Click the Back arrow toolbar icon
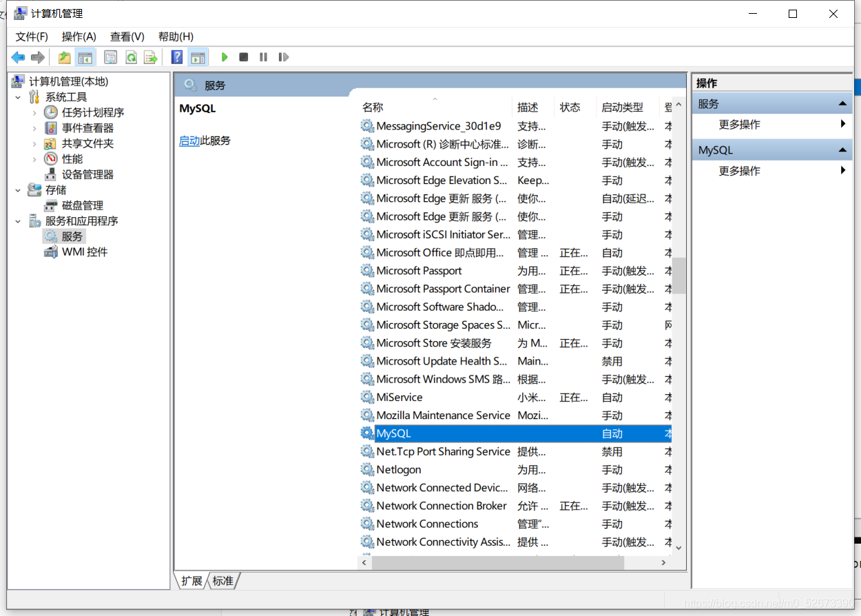The width and height of the screenshot is (861, 616). tap(19, 57)
